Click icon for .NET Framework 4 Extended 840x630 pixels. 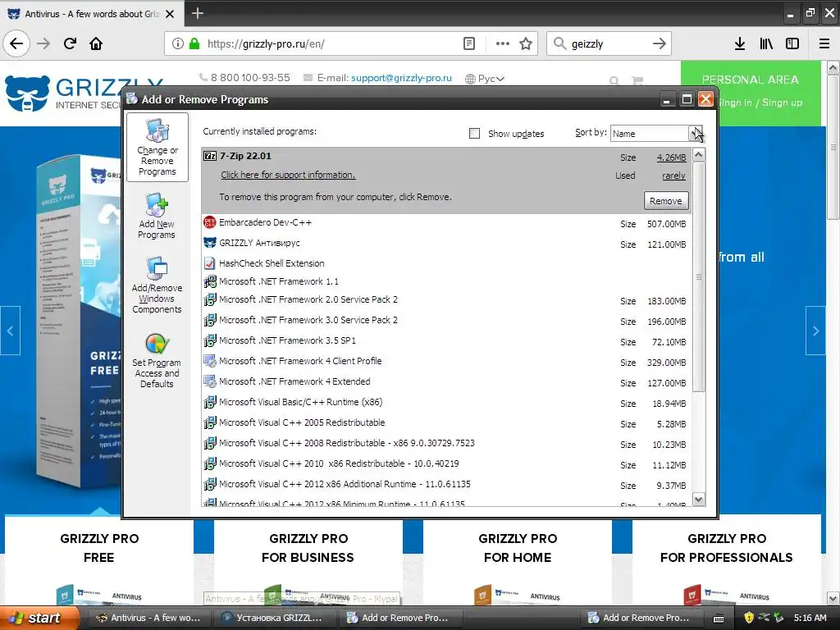pyautogui.click(x=210, y=382)
